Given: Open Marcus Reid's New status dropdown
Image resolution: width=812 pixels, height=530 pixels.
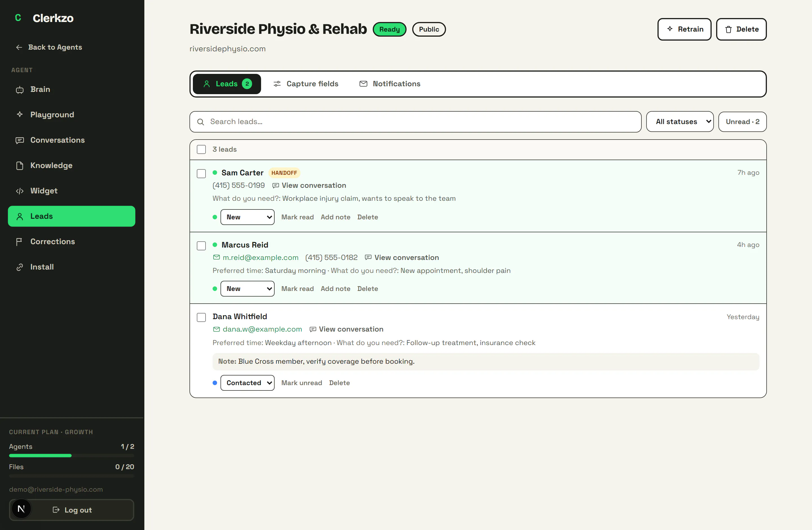Looking at the screenshot, I should pos(247,289).
